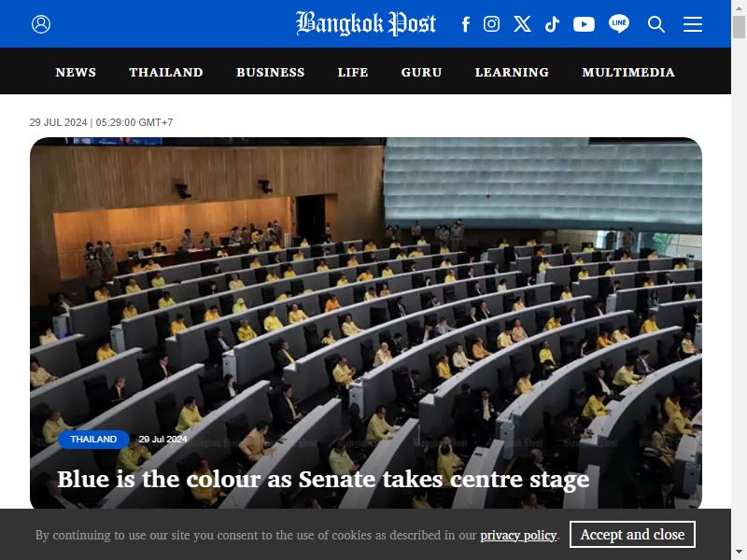Screen dimensions: 747x560
Task: Click the Bangkok Post logo
Action: pos(366,23)
